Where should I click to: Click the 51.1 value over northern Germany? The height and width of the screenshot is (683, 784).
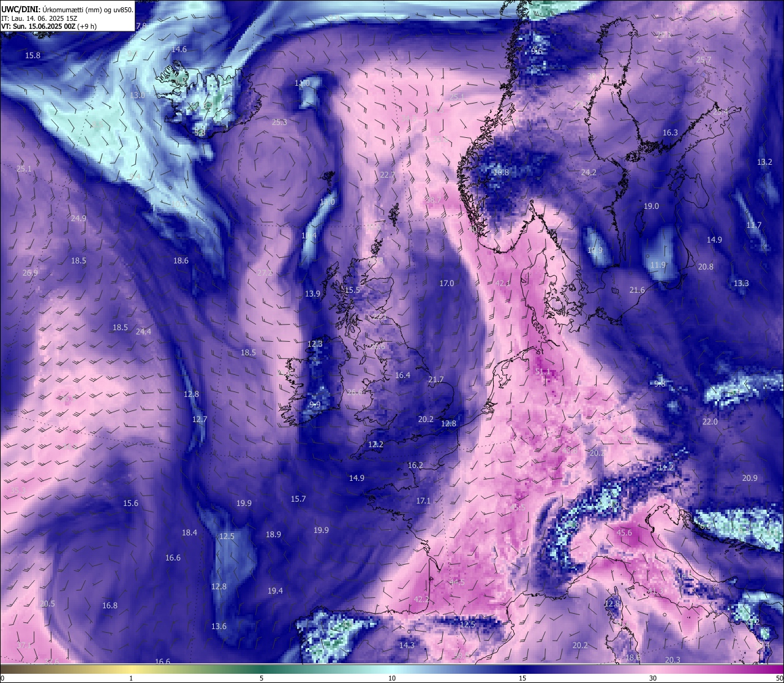coord(543,371)
